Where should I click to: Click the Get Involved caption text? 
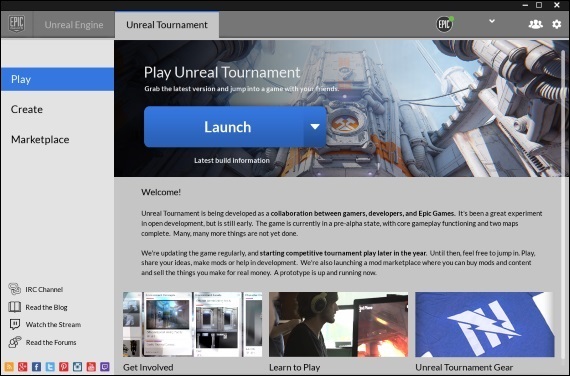tap(148, 367)
